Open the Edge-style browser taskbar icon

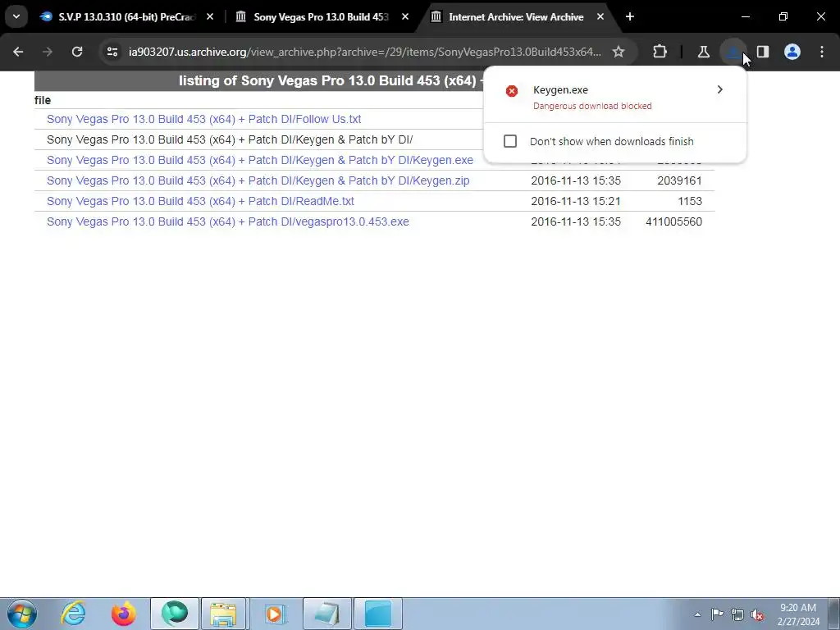(x=175, y=614)
